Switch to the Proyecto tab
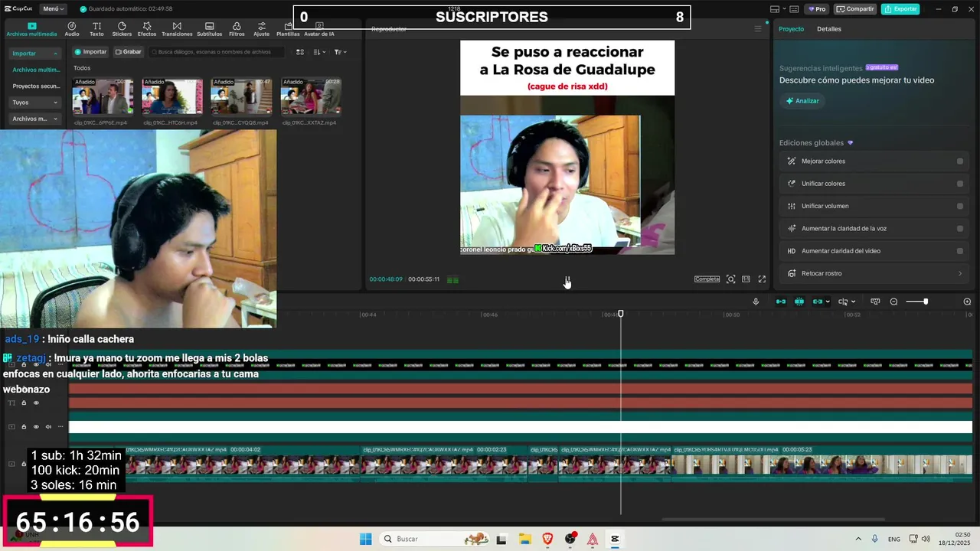This screenshot has width=980, height=551. (x=792, y=29)
